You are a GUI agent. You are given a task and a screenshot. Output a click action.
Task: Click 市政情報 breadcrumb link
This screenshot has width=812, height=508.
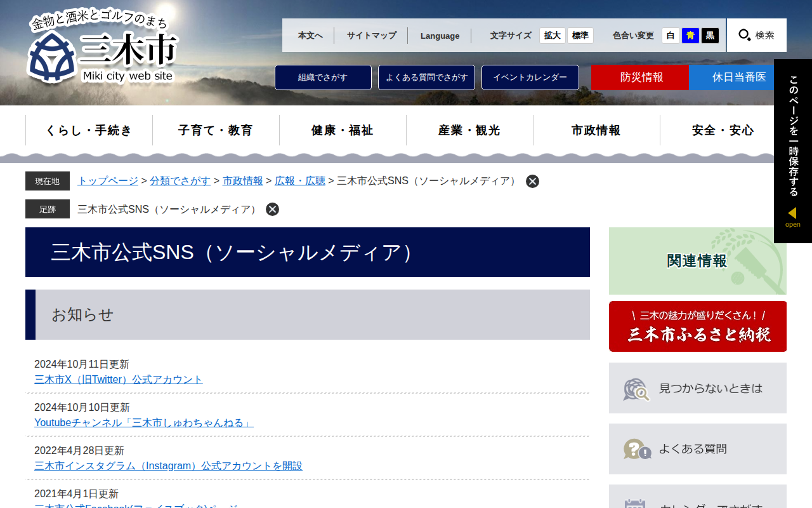tap(243, 181)
